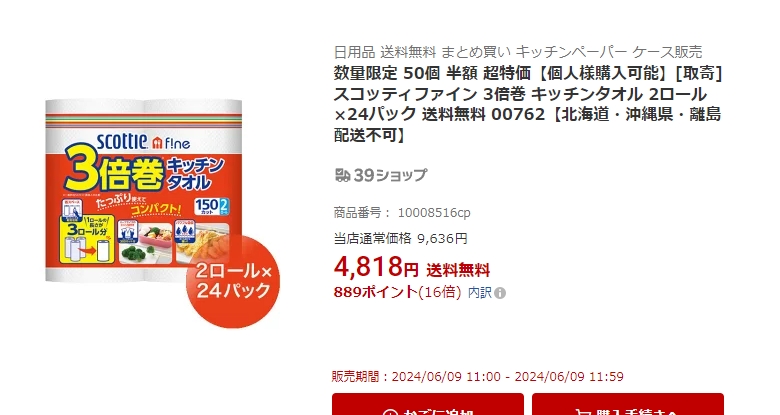The image size is (780, 415).
Task: Click the 4,818円 sale price
Action: click(x=376, y=267)
